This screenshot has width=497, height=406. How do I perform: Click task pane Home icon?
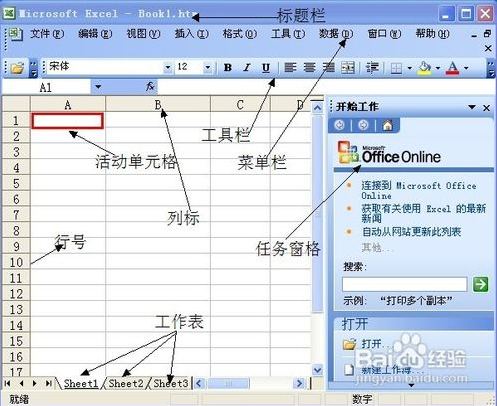387,125
